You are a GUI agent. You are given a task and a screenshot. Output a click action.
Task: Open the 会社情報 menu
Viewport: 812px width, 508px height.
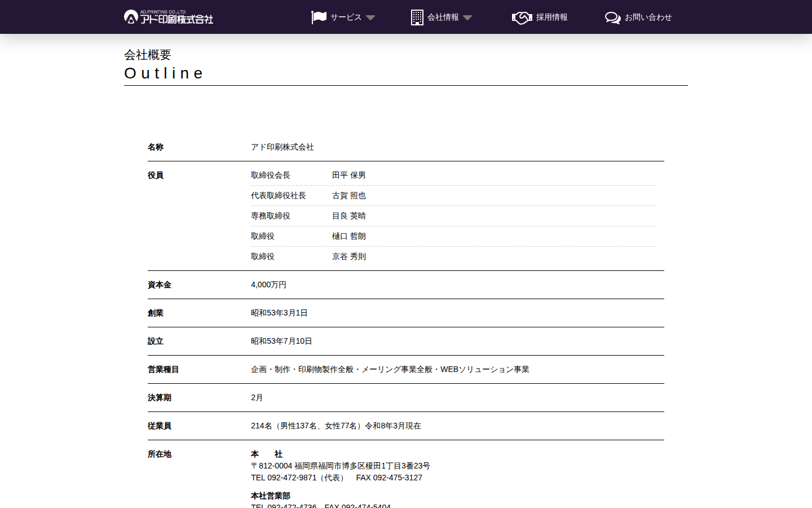pyautogui.click(x=443, y=17)
